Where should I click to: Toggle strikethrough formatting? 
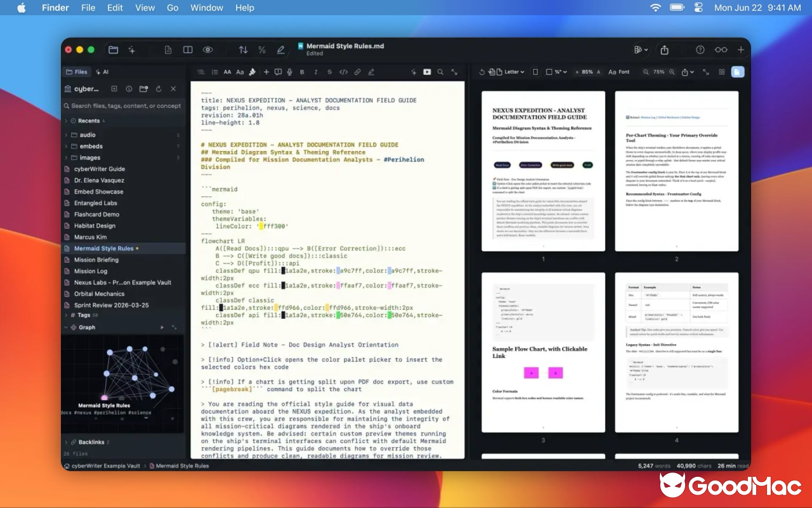(329, 72)
